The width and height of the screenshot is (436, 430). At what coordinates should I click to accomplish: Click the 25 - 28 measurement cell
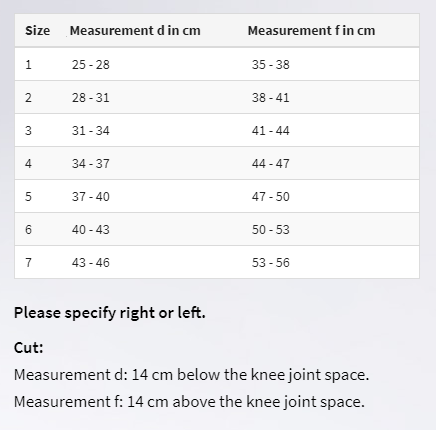tap(91, 64)
